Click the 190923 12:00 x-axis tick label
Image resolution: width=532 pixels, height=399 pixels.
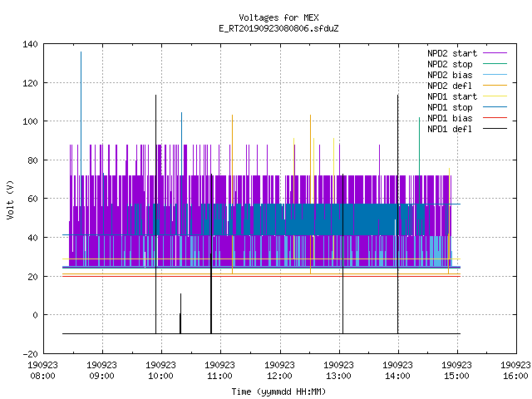pyautogui.click(x=279, y=371)
